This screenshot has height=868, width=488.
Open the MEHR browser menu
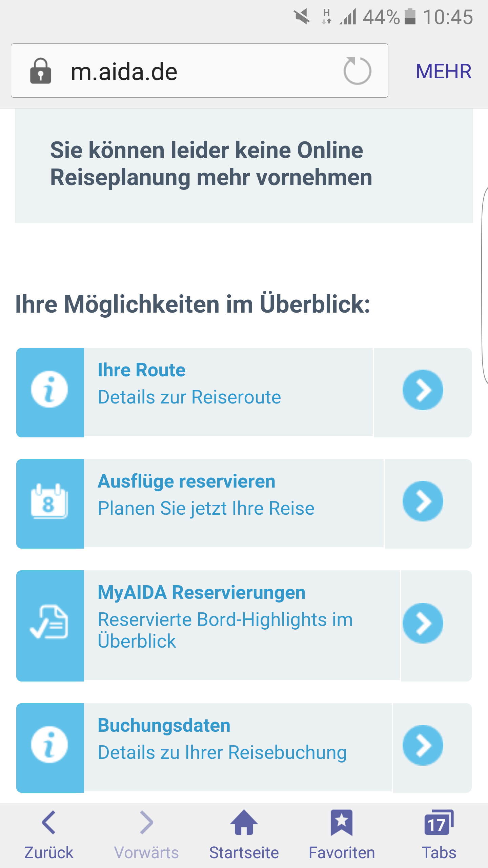(x=444, y=72)
